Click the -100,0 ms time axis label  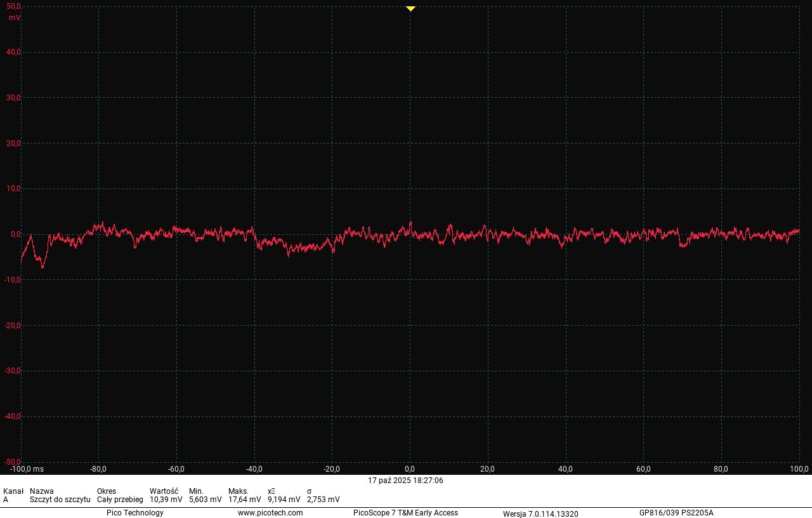28,470
